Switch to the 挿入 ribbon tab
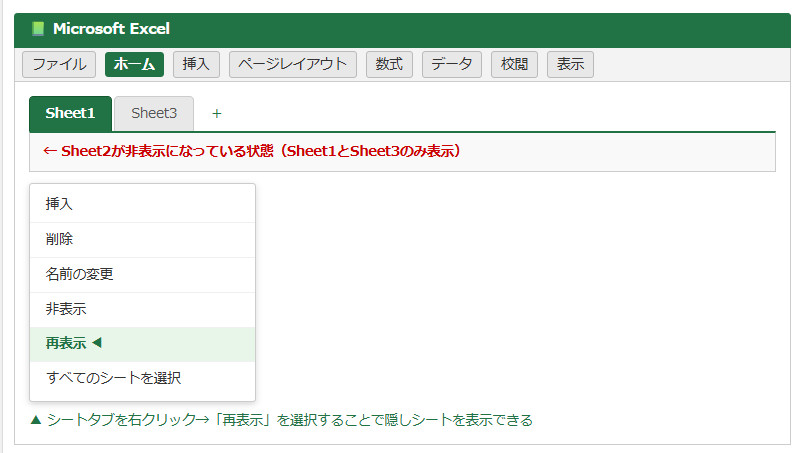Image resolution: width=810 pixels, height=453 pixels. pyautogui.click(x=196, y=64)
